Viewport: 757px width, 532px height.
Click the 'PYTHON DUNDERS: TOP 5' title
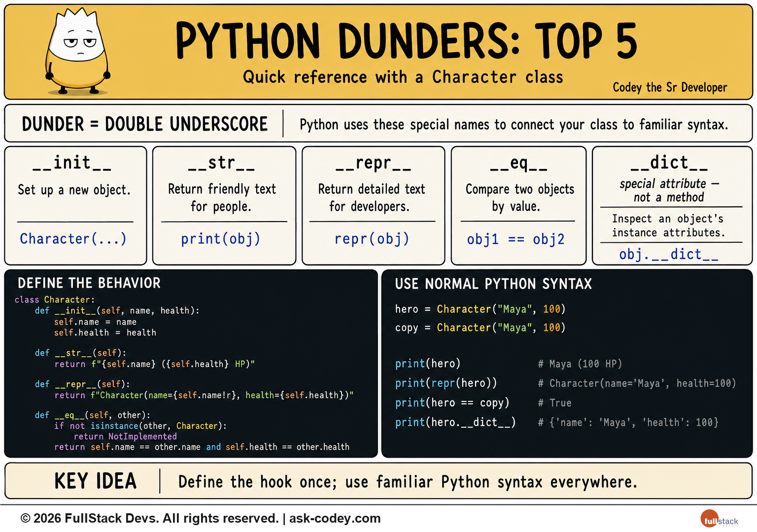pos(406,41)
